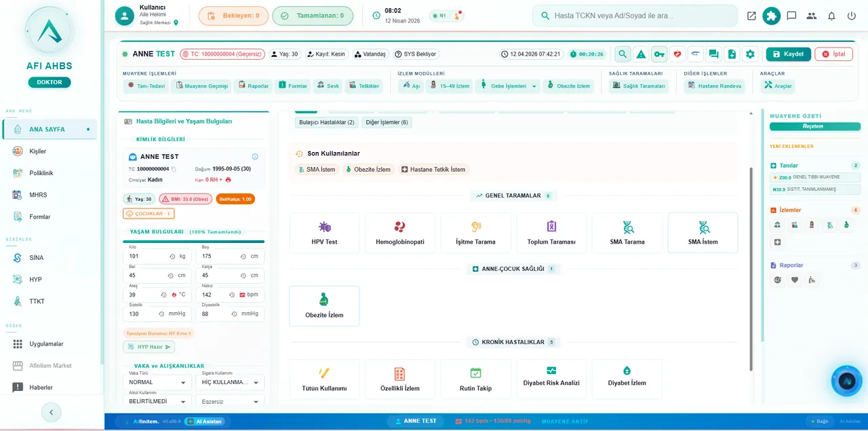The height and width of the screenshot is (431, 868).
Task: Click the ÇOCUKLAR - 1 badge
Action: 149,214
